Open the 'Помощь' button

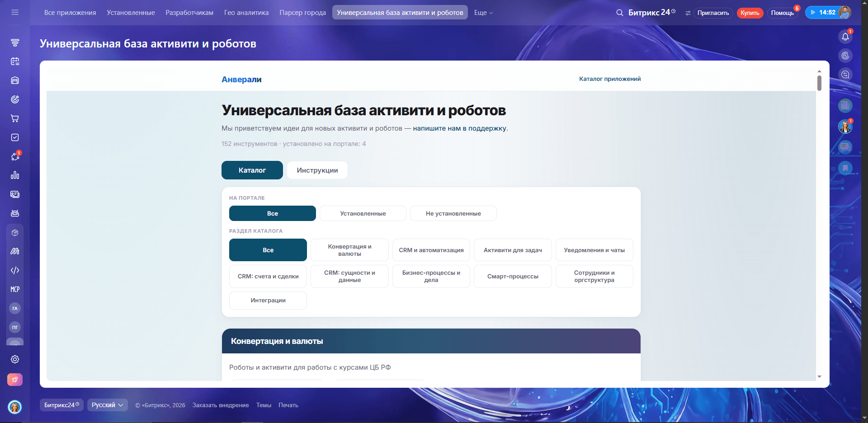point(783,13)
